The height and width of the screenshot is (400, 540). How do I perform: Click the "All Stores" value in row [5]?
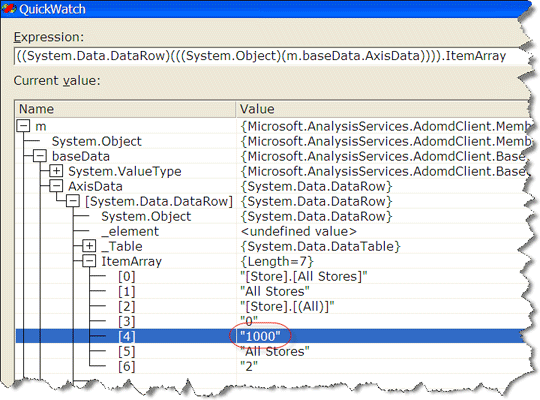[x=274, y=351]
